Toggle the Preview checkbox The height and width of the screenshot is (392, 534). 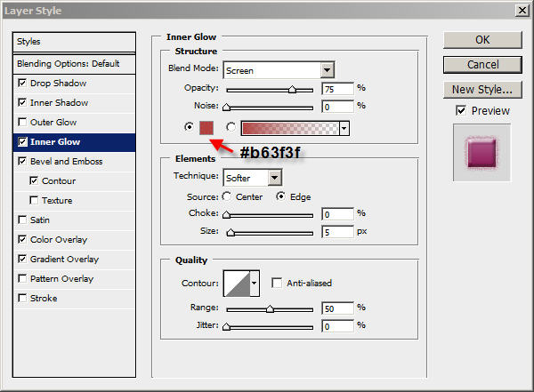pos(461,110)
